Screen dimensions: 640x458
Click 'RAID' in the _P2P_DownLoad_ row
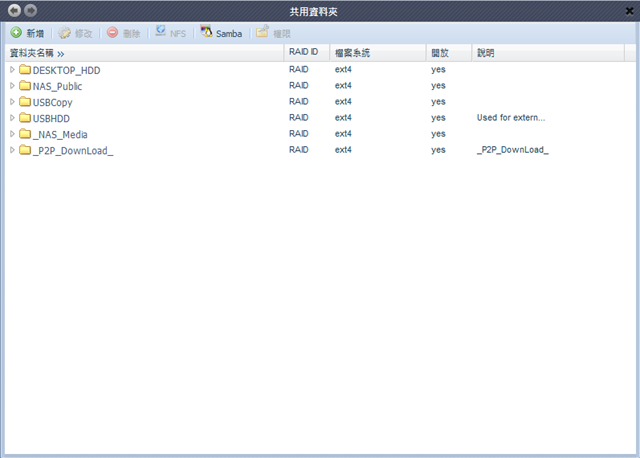coord(298,149)
